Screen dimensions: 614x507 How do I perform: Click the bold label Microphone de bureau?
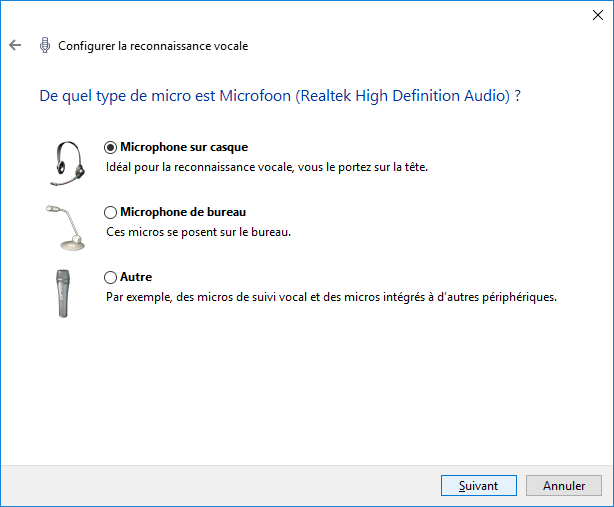pyautogui.click(x=183, y=212)
